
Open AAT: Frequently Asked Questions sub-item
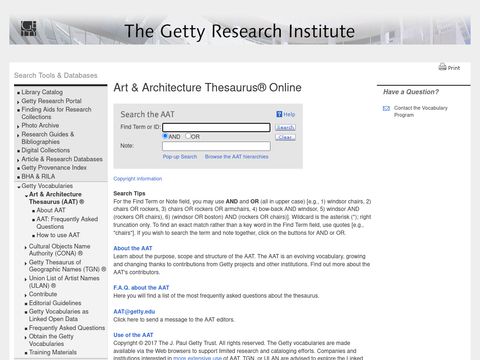click(67, 223)
